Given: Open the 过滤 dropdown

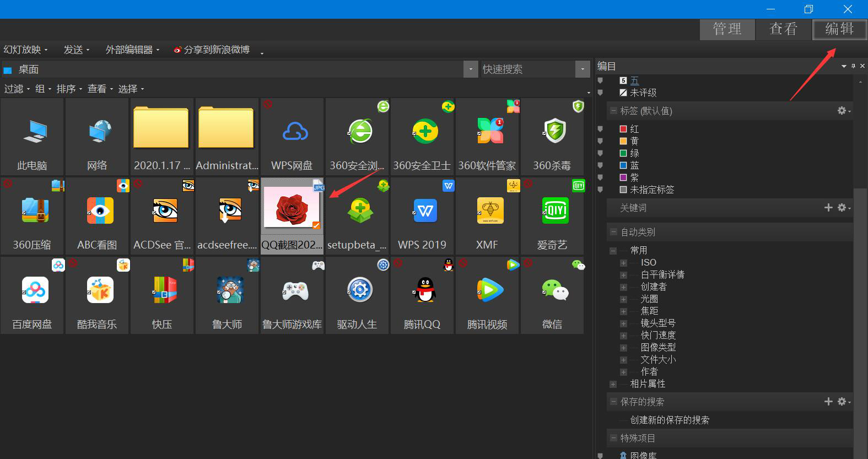Looking at the screenshot, I should pos(18,89).
